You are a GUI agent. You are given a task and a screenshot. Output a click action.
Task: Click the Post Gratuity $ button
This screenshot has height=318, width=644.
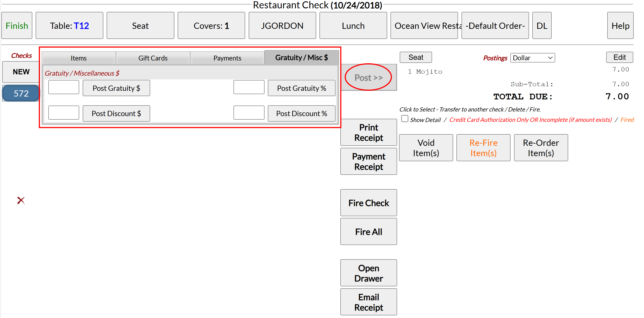(116, 88)
